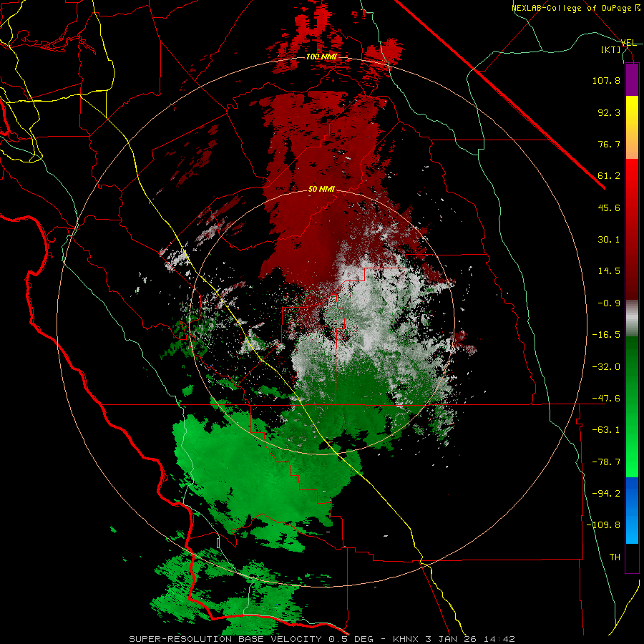The height and width of the screenshot is (644, 644).
Task: Click the 100 NMI range ring label
Action: coord(321,57)
